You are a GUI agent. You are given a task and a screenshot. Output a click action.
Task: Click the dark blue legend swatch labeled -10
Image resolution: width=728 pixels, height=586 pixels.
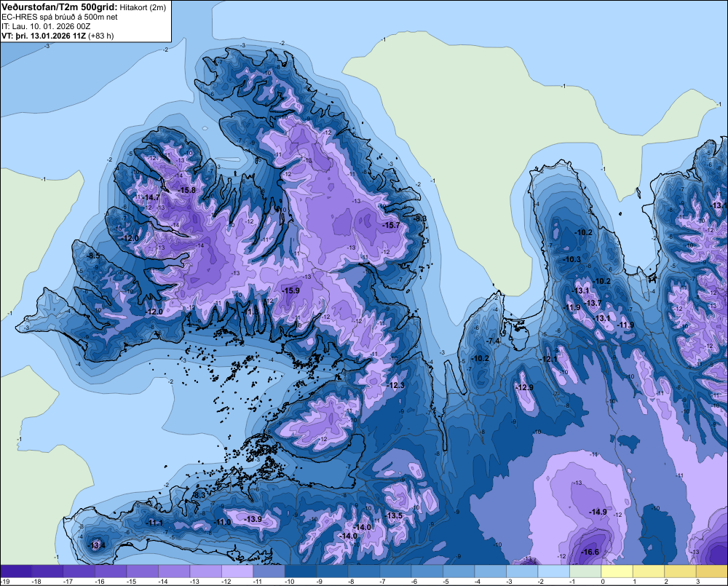(301, 571)
